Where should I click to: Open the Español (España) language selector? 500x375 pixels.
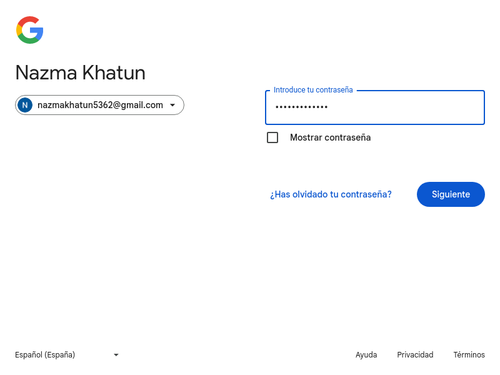click(67, 355)
